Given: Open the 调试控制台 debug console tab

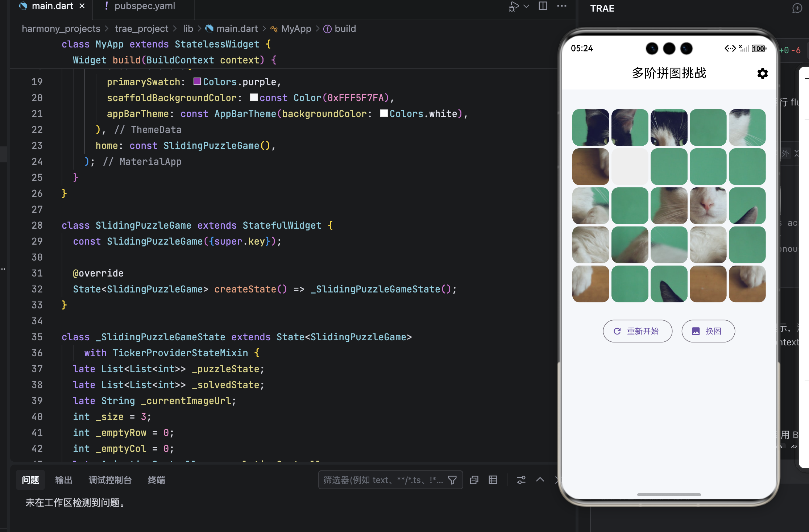Looking at the screenshot, I should tap(110, 480).
